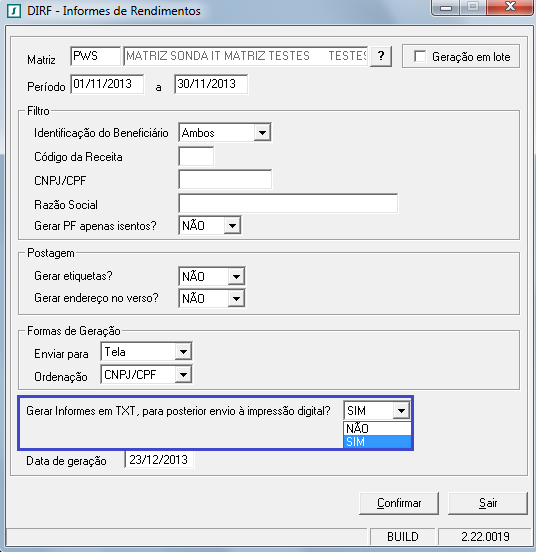Expand the Gerar PF apenas isentos dropdown
This screenshot has width=536, height=552.
(x=232, y=226)
